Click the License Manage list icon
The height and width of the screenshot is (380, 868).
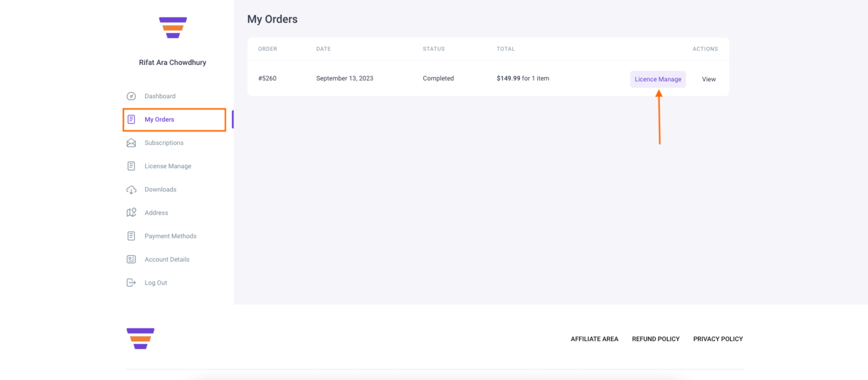(x=131, y=165)
